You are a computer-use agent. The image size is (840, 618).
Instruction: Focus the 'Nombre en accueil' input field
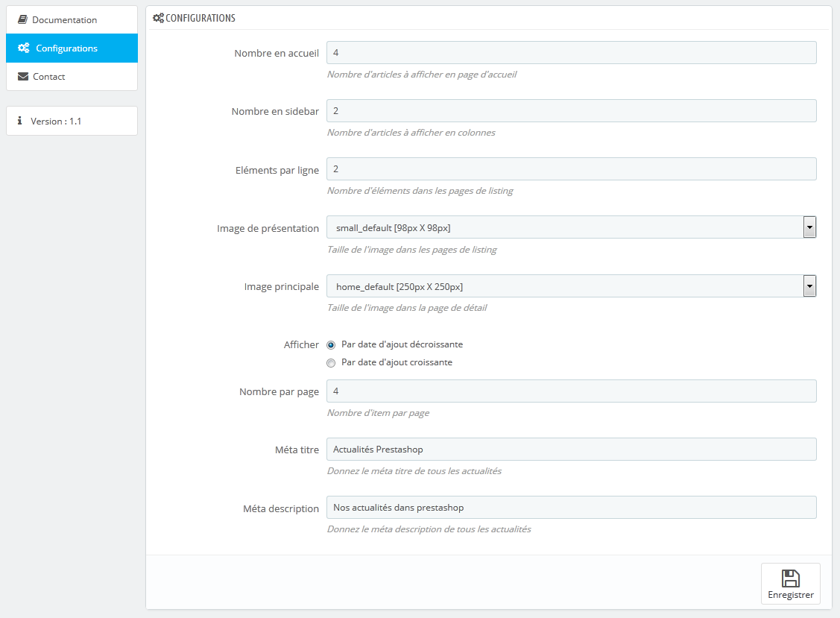[x=571, y=52]
